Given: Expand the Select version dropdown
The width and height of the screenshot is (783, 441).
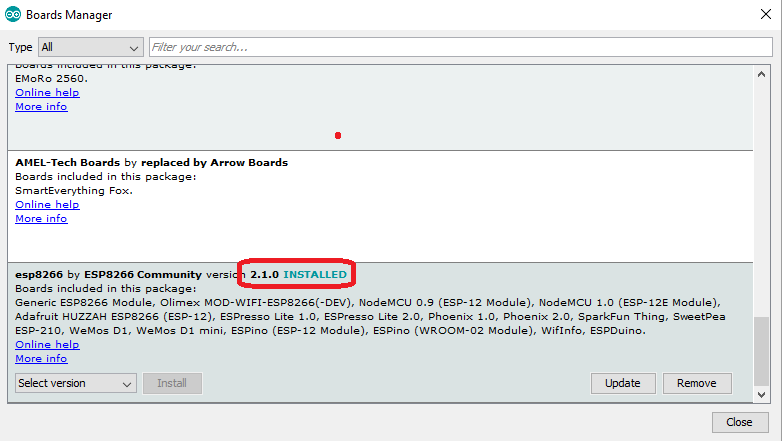Looking at the screenshot, I should [75, 383].
